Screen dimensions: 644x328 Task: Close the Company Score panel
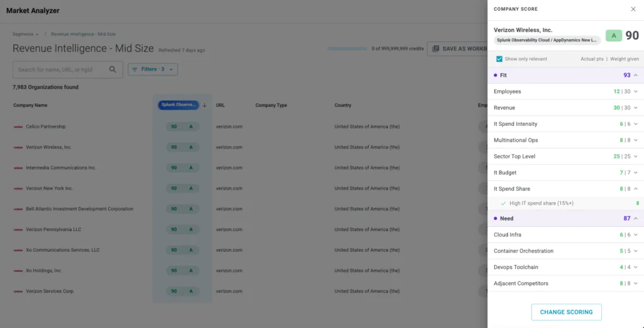click(633, 9)
